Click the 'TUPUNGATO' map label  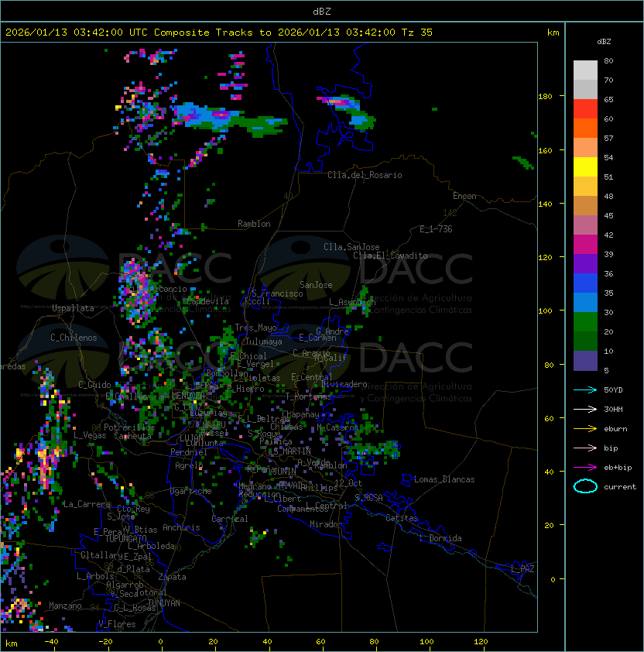coord(125,538)
